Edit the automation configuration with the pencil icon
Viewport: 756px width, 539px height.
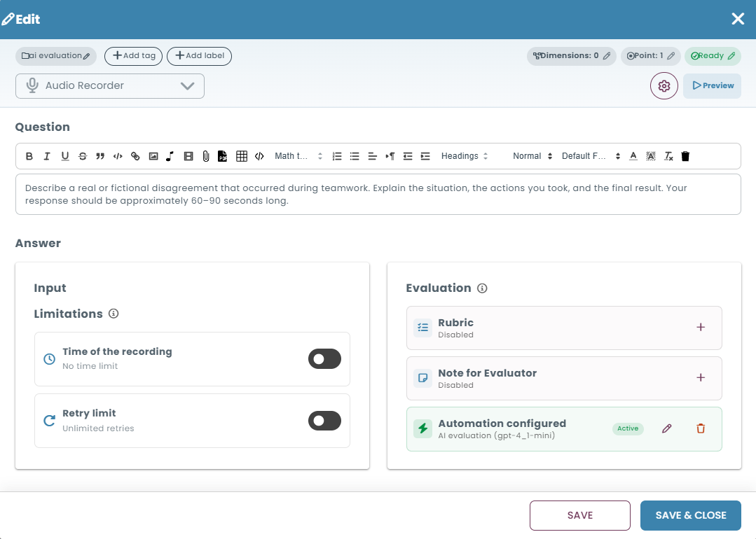click(667, 428)
